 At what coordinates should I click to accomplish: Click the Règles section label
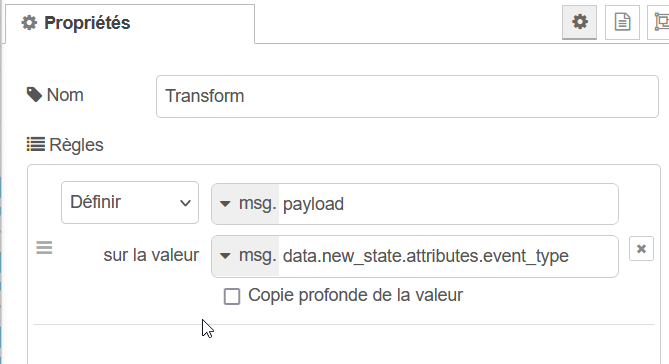point(76,145)
